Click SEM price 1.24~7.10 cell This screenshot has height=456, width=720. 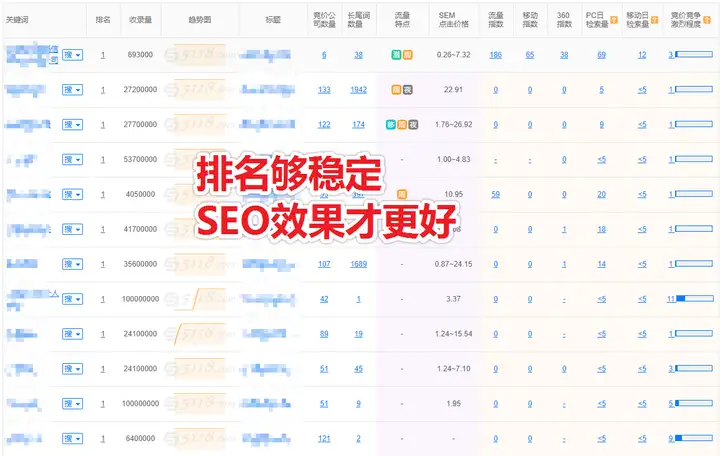[x=453, y=369]
